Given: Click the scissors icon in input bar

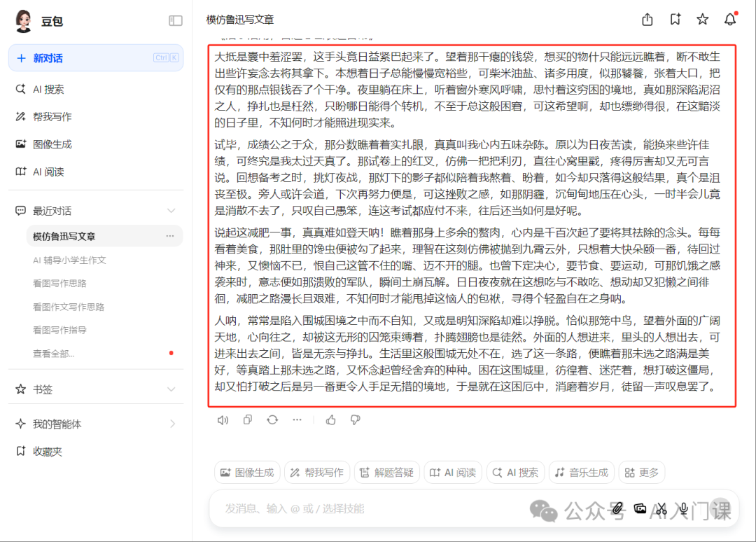Looking at the screenshot, I should click(661, 508).
